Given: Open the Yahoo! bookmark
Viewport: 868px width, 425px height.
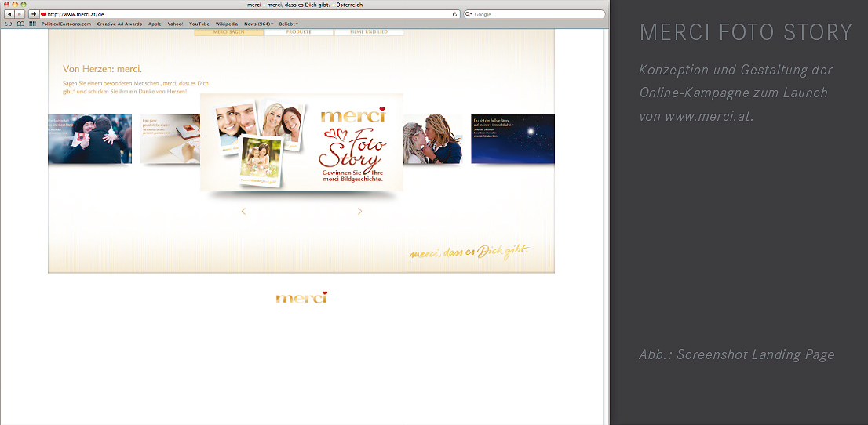Looking at the screenshot, I should click(x=175, y=24).
